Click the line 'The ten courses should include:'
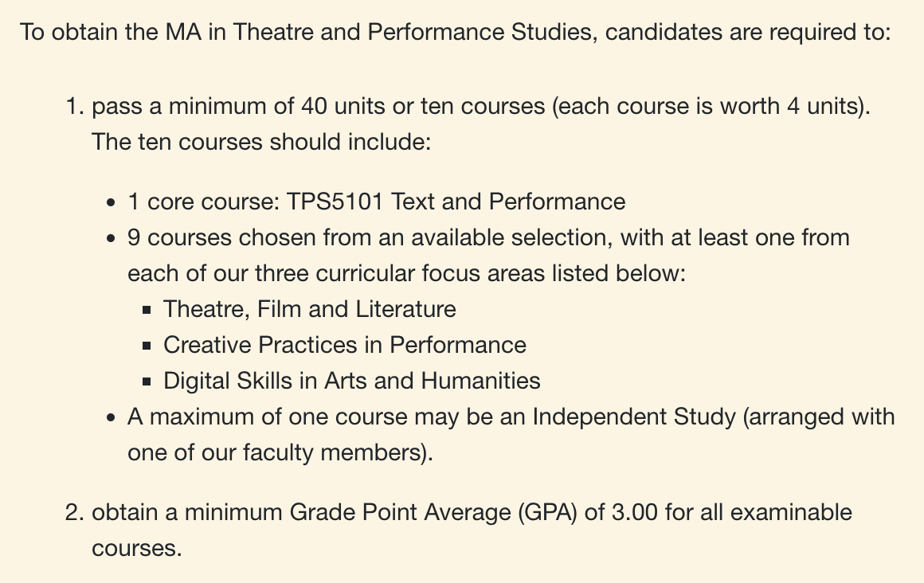The height and width of the screenshot is (583, 924). (261, 142)
